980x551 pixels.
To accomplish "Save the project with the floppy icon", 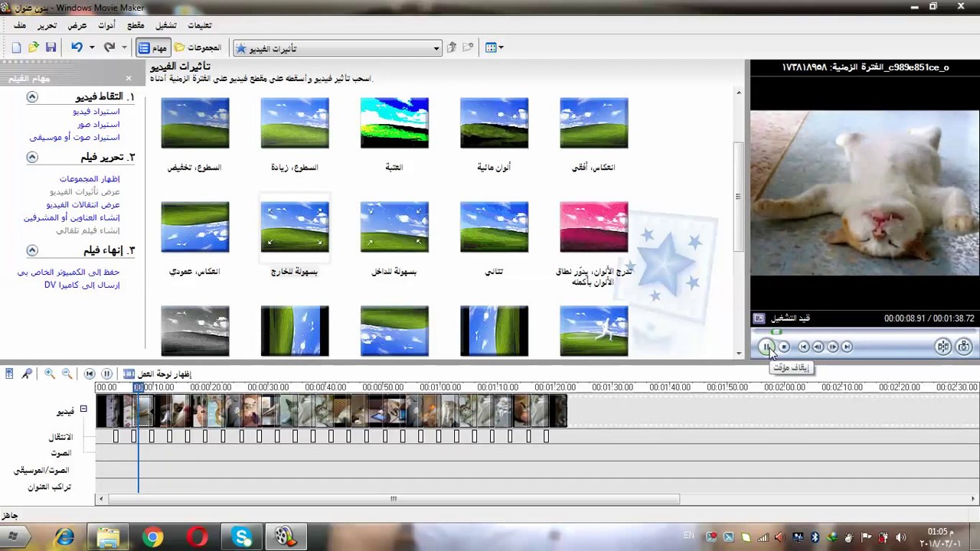I will coord(51,47).
